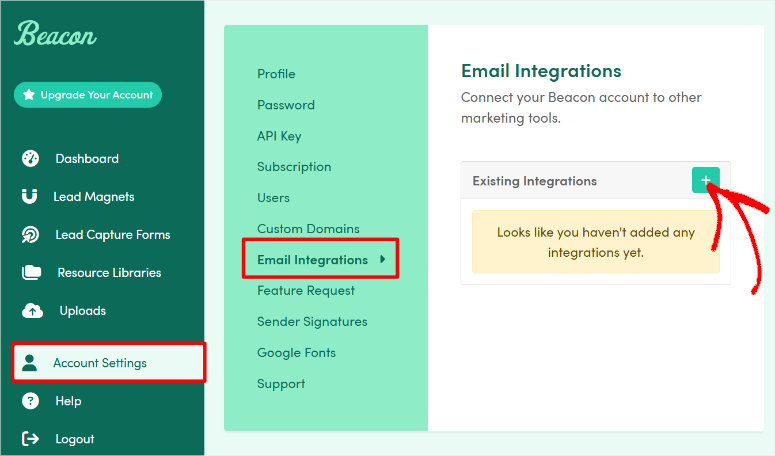
Task: Click the no integrations yet notice
Action: coord(596,242)
